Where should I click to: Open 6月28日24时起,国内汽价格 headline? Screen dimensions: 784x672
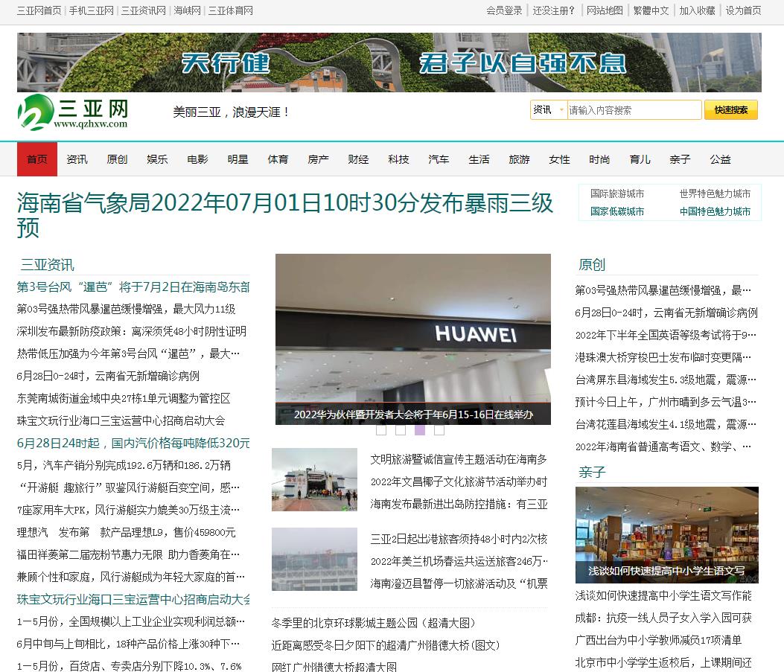(x=133, y=444)
